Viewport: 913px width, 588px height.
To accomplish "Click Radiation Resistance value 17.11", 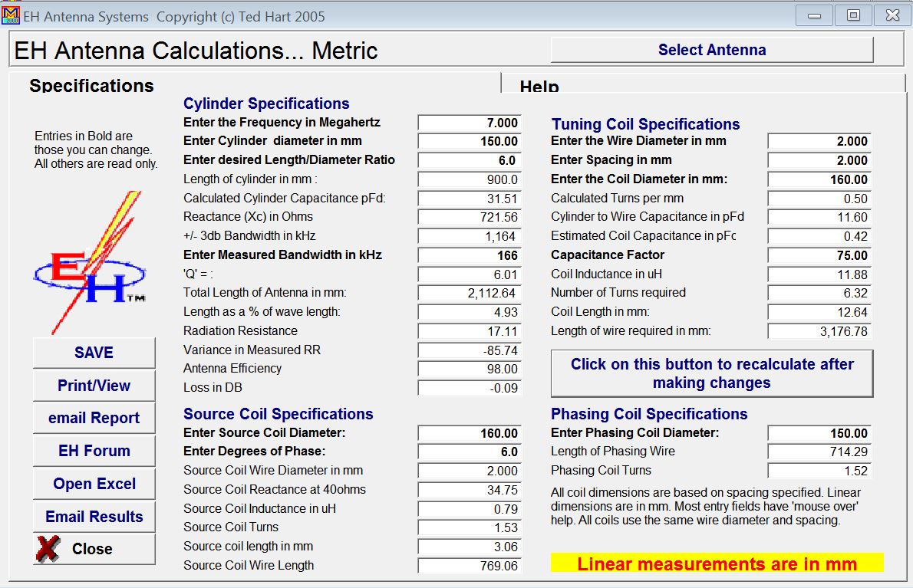I will (x=470, y=331).
